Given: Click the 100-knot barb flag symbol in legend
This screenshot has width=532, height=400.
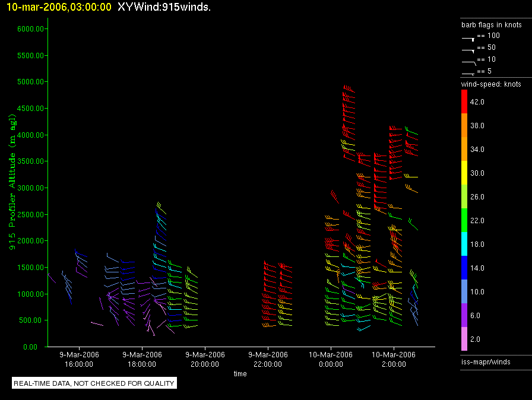Looking at the screenshot, I should pos(468,37).
